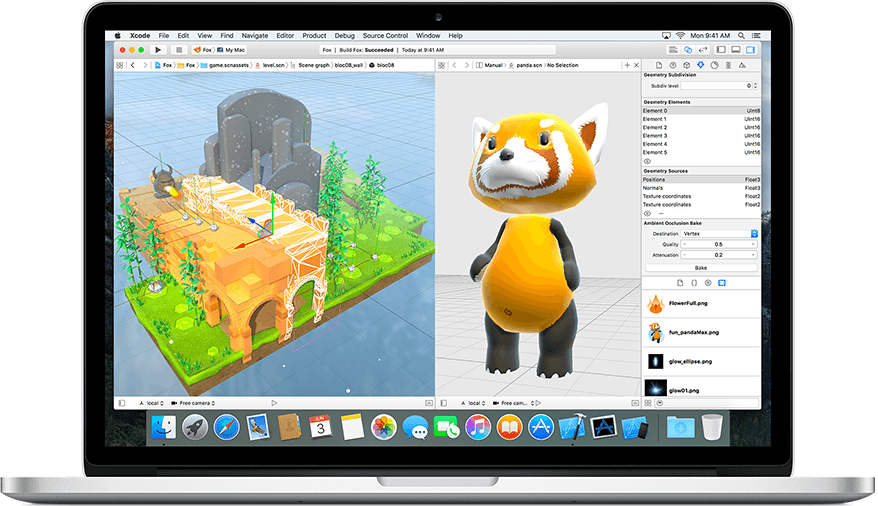This screenshot has height=506, width=878.
Task: Play the level scene preview
Action: click(274, 403)
